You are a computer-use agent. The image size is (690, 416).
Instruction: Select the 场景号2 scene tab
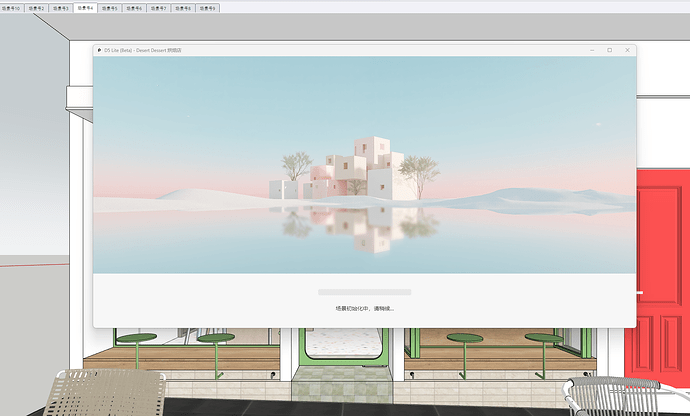[x=36, y=7]
